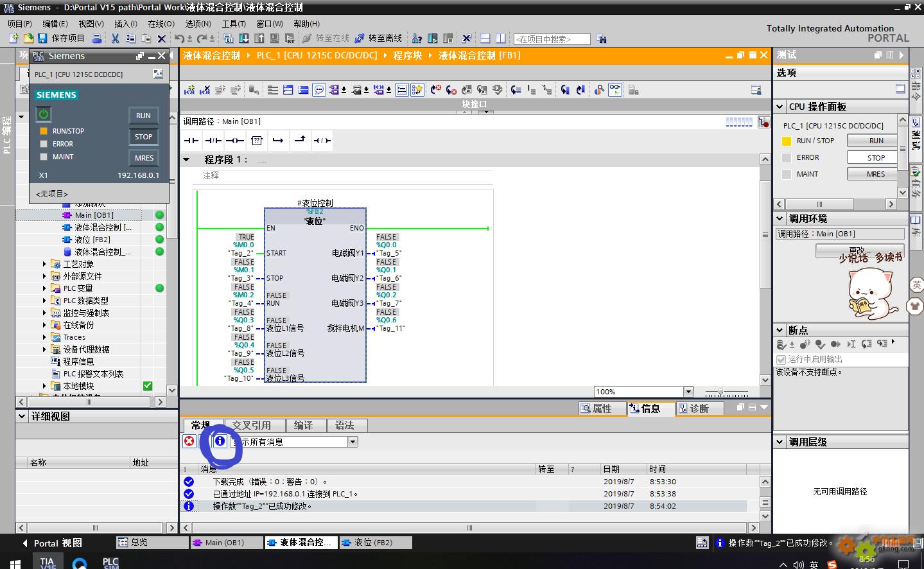Collapse the 详细视图 panel
Image resolution: width=924 pixels, height=569 pixels.
coord(21,416)
